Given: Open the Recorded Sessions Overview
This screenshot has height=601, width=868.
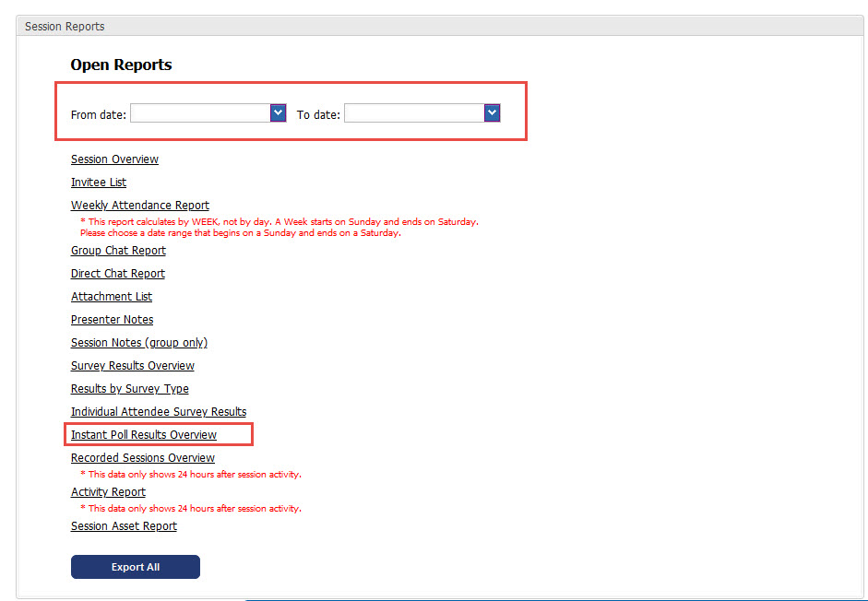Looking at the screenshot, I should pyautogui.click(x=143, y=458).
